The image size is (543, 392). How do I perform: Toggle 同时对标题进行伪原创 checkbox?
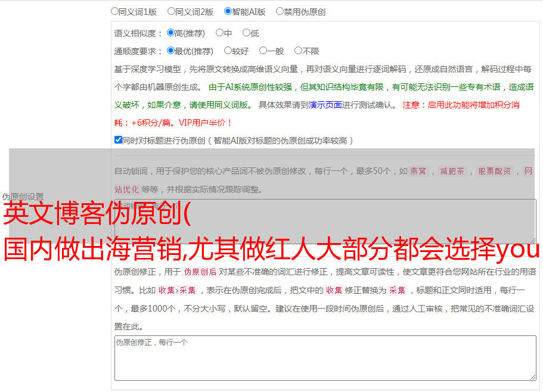118,140
